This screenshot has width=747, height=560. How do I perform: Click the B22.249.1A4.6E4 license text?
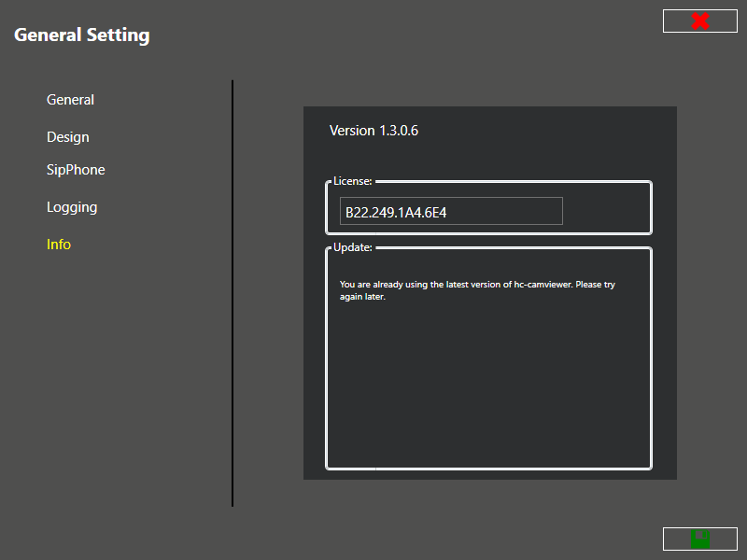pyautogui.click(x=396, y=213)
